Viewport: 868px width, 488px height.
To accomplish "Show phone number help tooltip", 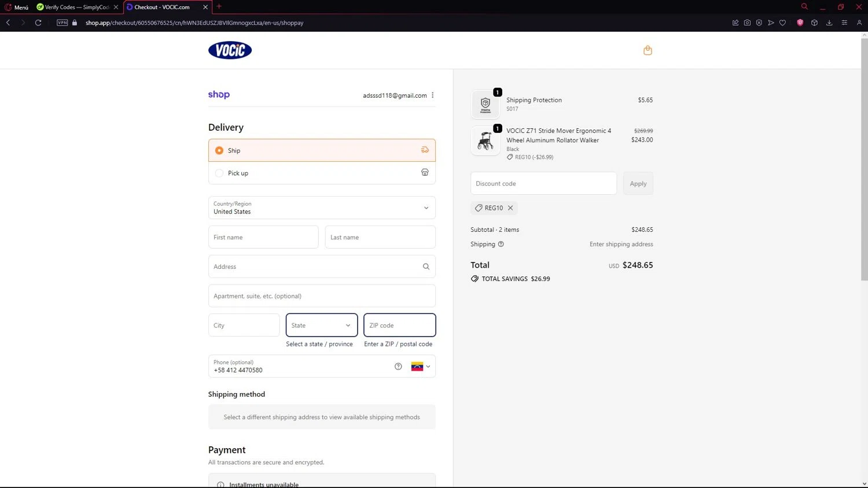I will click(x=398, y=366).
